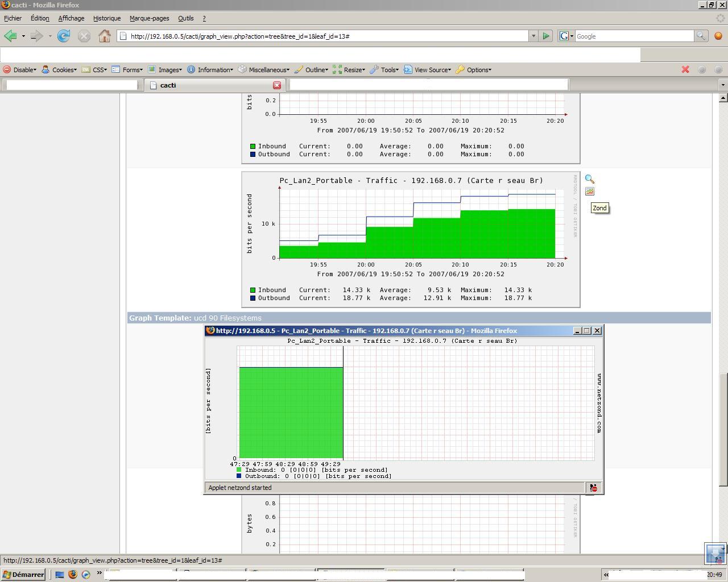The image size is (728, 582).
Task: Open the Marque-pages menu
Action: pyautogui.click(x=149, y=18)
